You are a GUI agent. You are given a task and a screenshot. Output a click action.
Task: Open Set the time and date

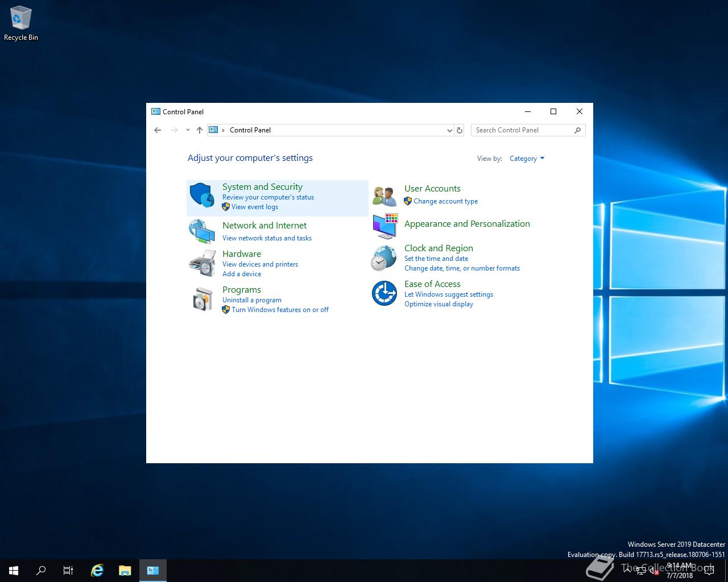[x=436, y=259]
